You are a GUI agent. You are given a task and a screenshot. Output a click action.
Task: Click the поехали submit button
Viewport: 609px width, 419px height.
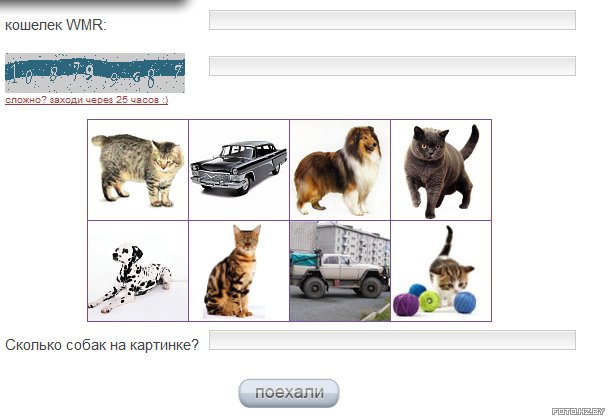click(289, 393)
